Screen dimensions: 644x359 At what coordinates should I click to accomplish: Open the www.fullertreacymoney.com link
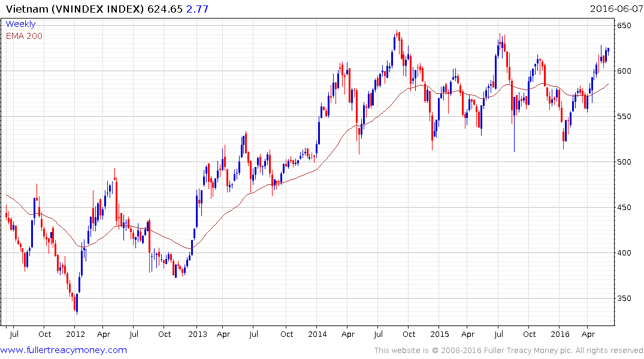(64, 350)
